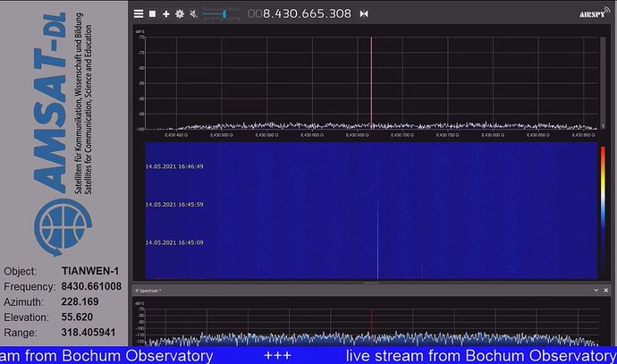
Task: Open the SDR# hamburger menu
Action: (139, 13)
